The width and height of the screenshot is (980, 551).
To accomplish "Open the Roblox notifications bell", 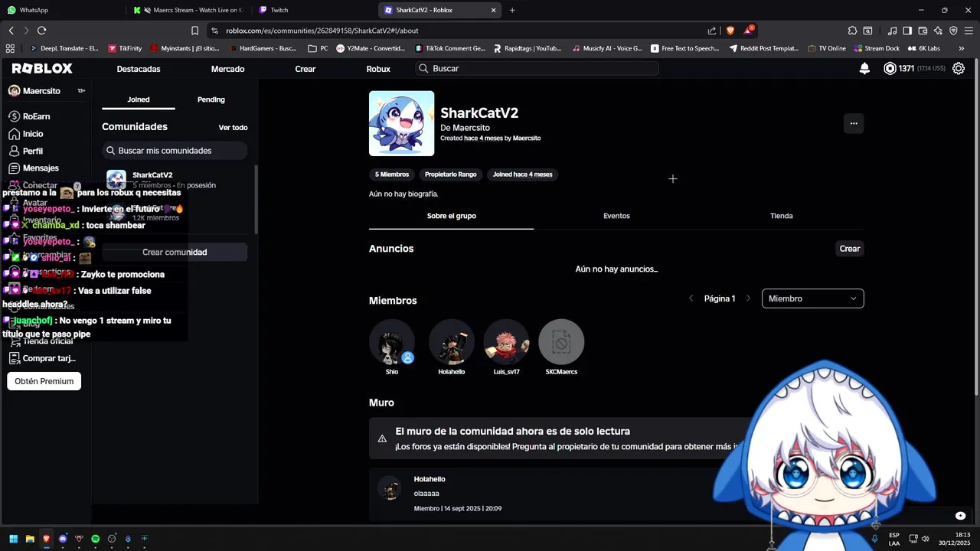I will coord(864,68).
